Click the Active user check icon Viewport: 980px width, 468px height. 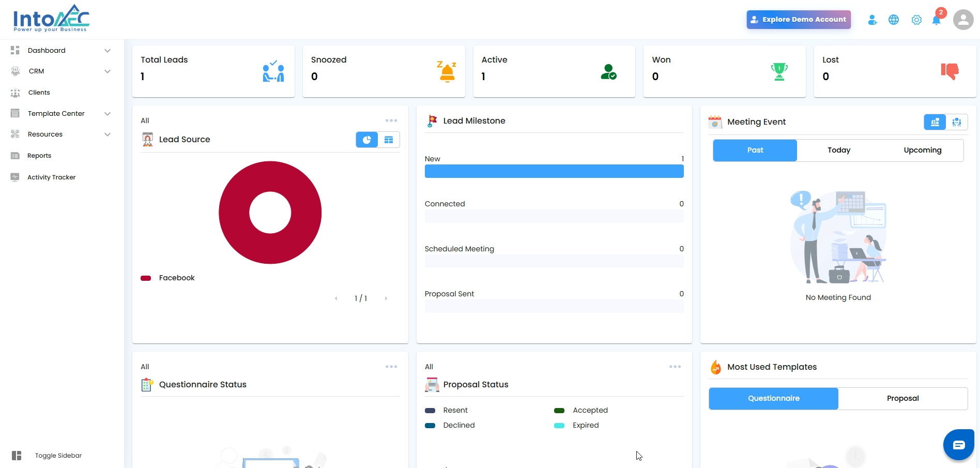click(609, 72)
